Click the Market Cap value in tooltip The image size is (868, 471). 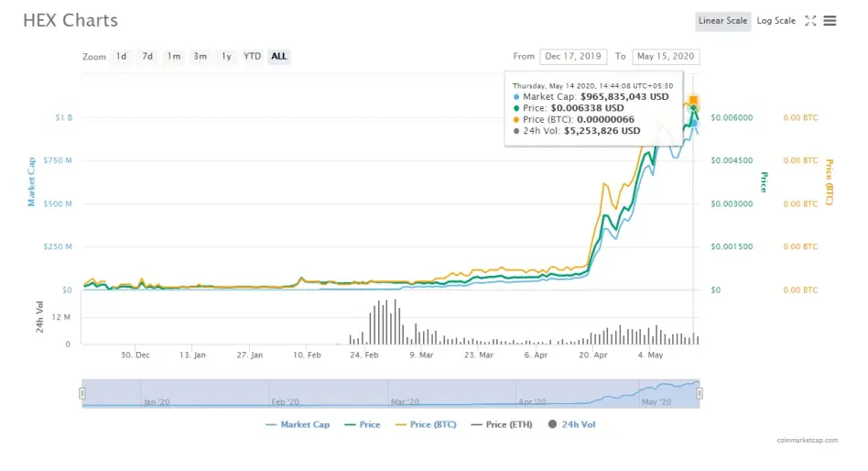click(x=624, y=97)
